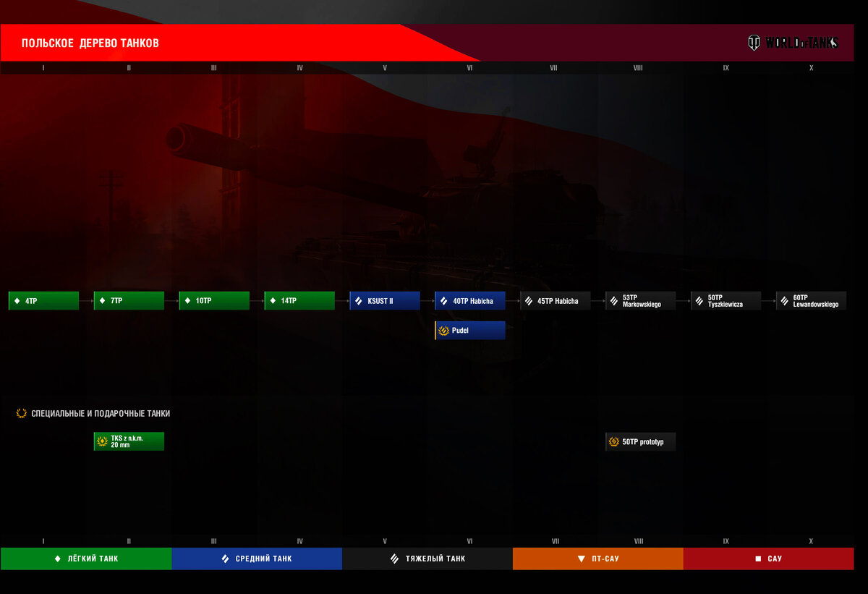Click the medium tank icon on 40TP Habicha

pyautogui.click(x=444, y=301)
